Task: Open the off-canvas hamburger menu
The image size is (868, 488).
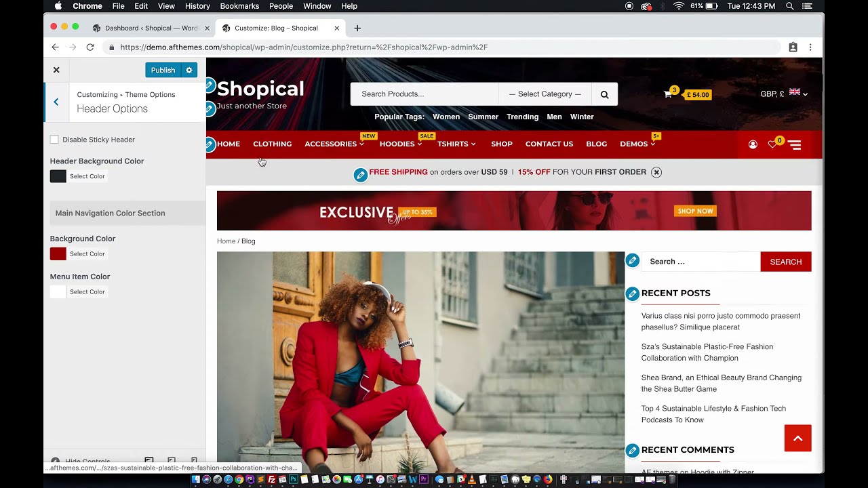Action: tap(795, 144)
